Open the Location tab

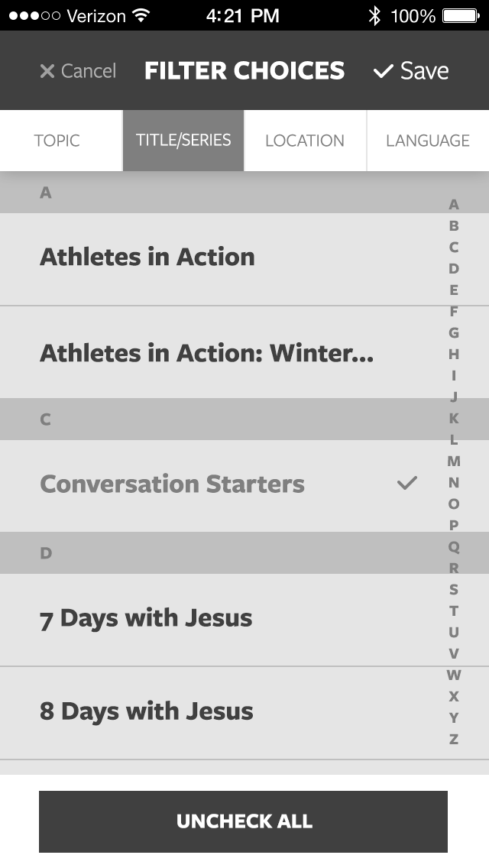pyautogui.click(x=305, y=141)
